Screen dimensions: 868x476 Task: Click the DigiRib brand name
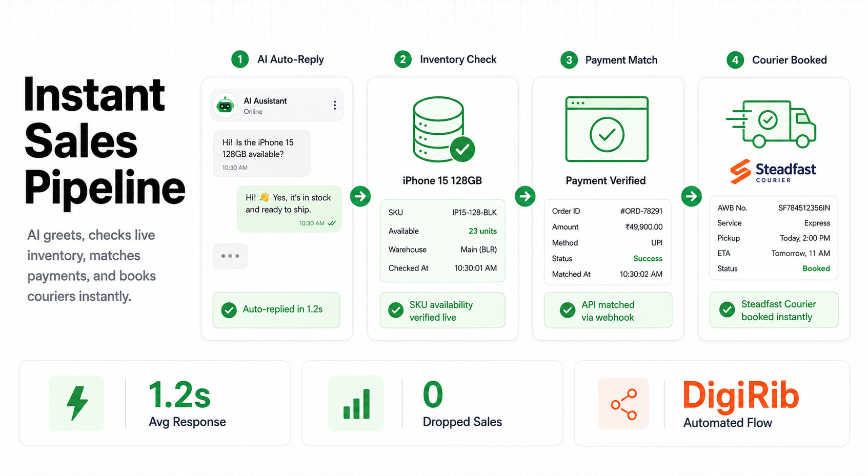click(741, 396)
